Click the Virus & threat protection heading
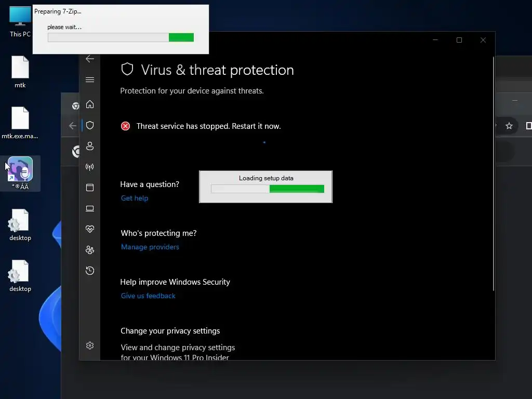 pyautogui.click(x=218, y=70)
